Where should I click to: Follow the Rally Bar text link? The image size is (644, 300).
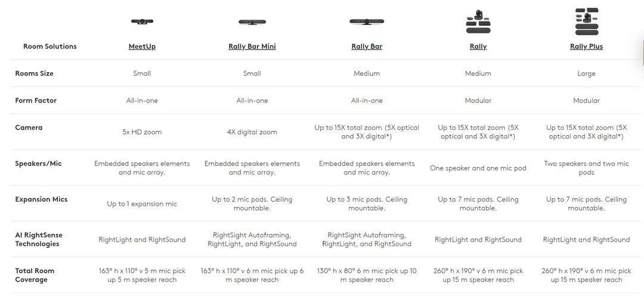tap(367, 47)
